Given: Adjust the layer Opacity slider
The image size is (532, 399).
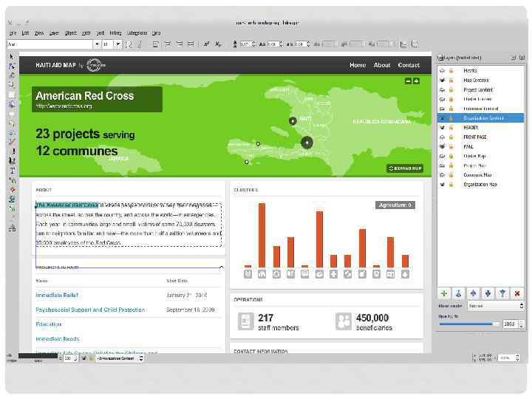Looking at the screenshot, I should pos(468,324).
